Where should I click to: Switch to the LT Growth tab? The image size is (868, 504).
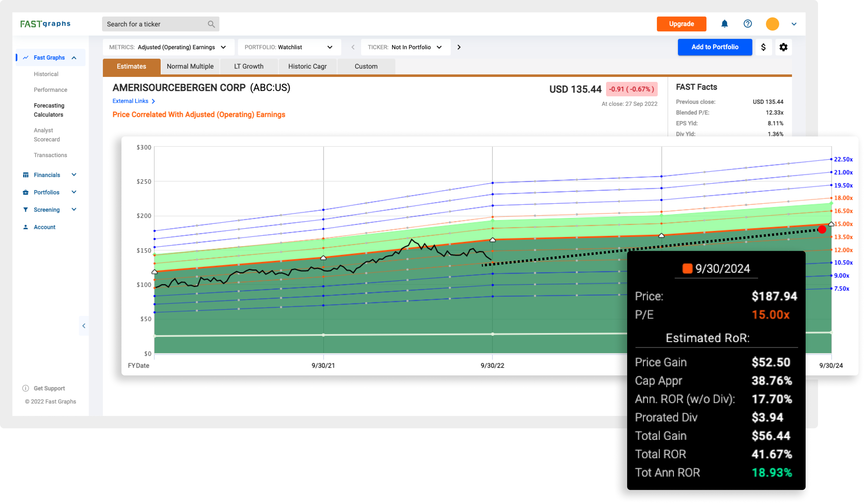(249, 67)
